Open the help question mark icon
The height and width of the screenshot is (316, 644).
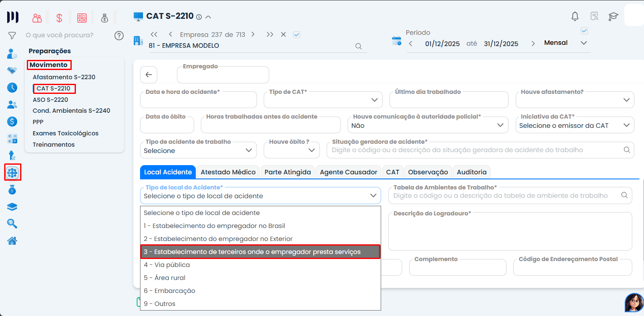click(119, 36)
